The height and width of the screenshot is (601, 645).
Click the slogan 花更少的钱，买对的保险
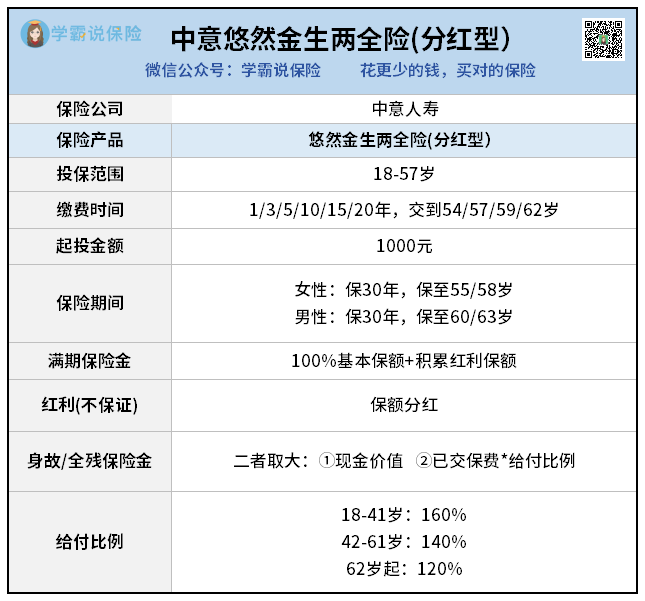[x=448, y=71]
